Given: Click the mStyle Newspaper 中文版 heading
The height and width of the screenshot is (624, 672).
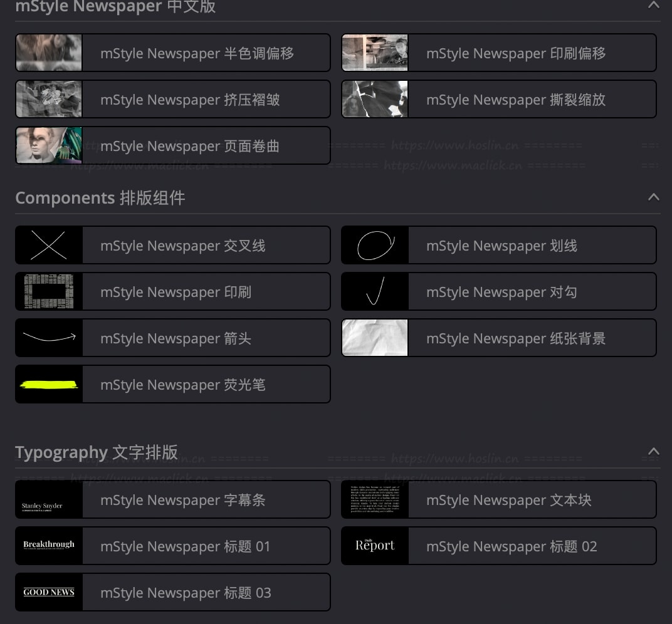Looking at the screenshot, I should coord(116,6).
